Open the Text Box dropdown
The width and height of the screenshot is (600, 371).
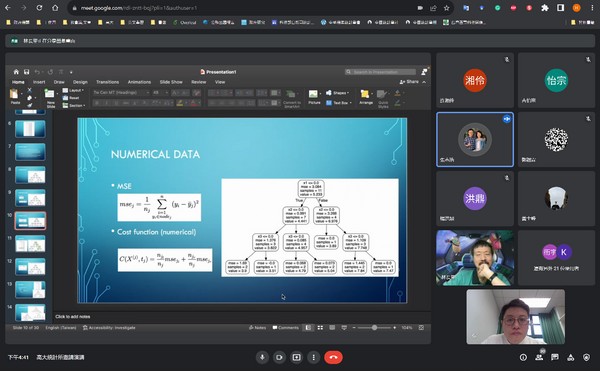pos(339,103)
